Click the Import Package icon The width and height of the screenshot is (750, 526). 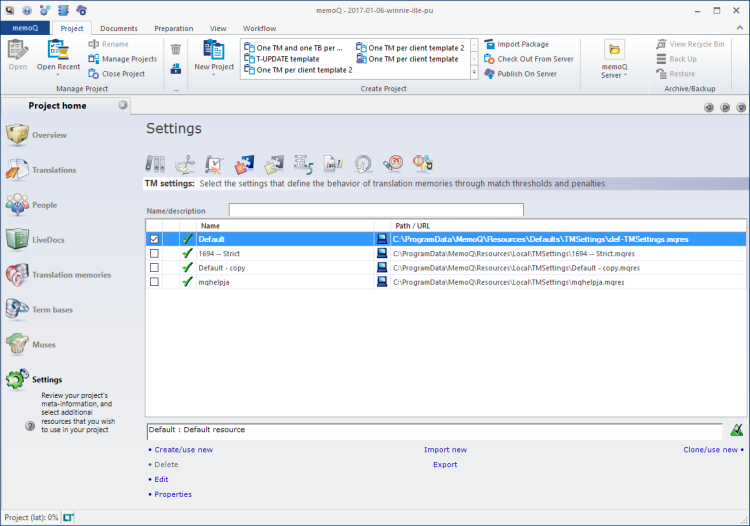pyautogui.click(x=488, y=45)
